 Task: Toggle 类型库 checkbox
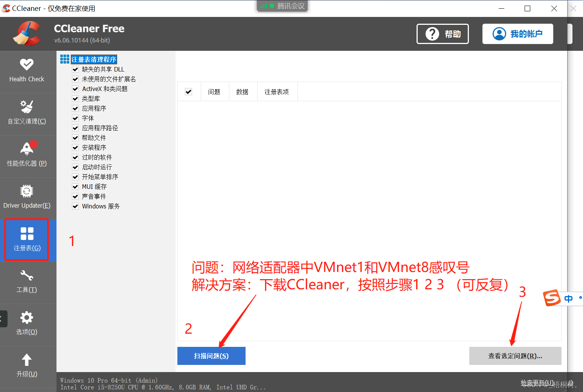(75, 99)
